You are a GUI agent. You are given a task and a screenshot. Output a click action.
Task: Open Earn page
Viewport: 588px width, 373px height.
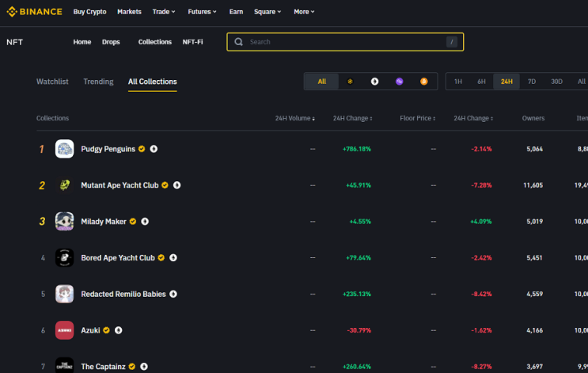[237, 12]
